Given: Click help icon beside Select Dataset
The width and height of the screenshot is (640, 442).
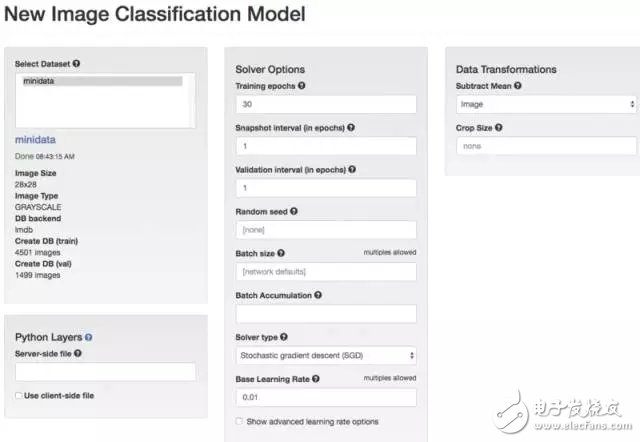Looking at the screenshot, I should pyautogui.click(x=77, y=64).
